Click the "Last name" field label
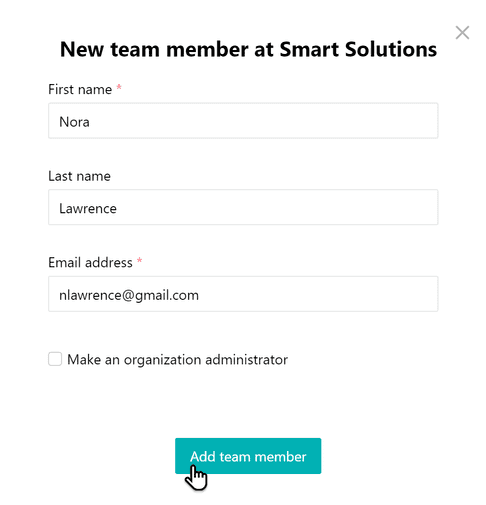 pyautogui.click(x=79, y=176)
